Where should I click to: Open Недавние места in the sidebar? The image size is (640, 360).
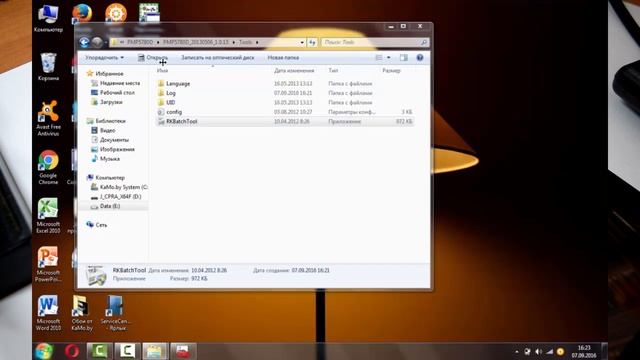(120, 83)
